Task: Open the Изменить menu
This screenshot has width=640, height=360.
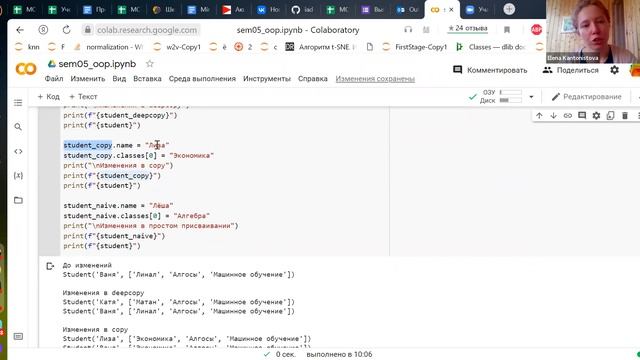Action: tap(88, 79)
